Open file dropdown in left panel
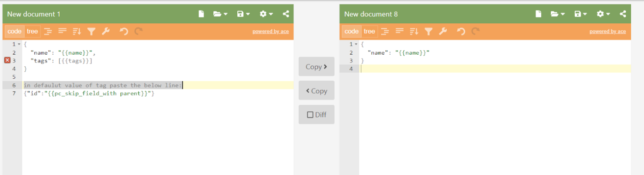This screenshot has width=644, height=175. [x=220, y=14]
